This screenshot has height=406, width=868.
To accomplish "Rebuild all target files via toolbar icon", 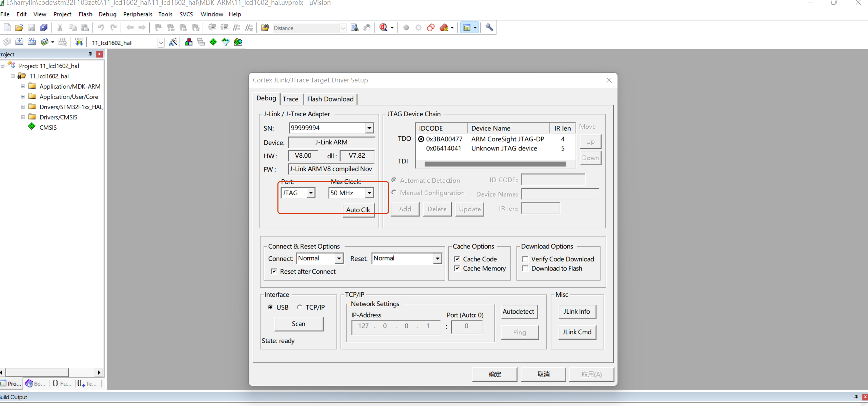I will [x=32, y=42].
